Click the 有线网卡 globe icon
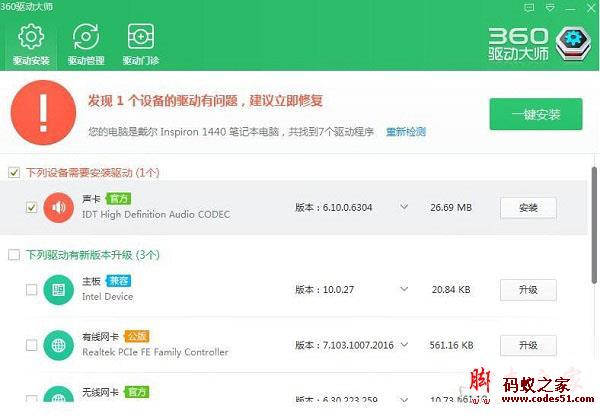 point(59,346)
